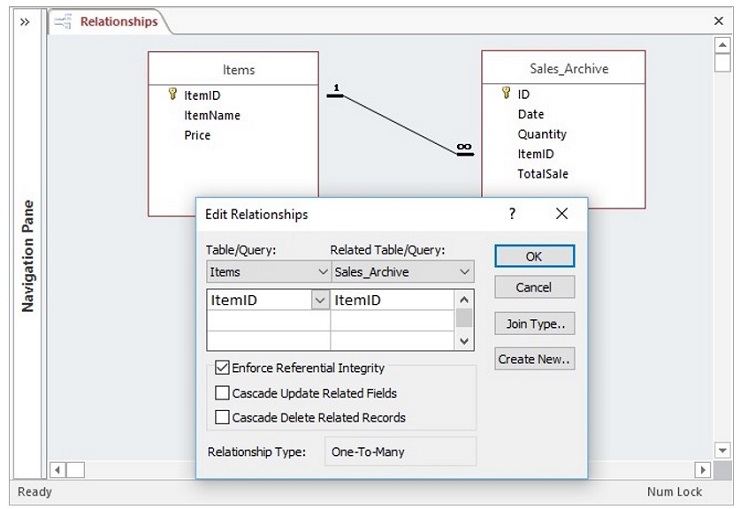Enable Cascade Update Related Fields

click(222, 393)
